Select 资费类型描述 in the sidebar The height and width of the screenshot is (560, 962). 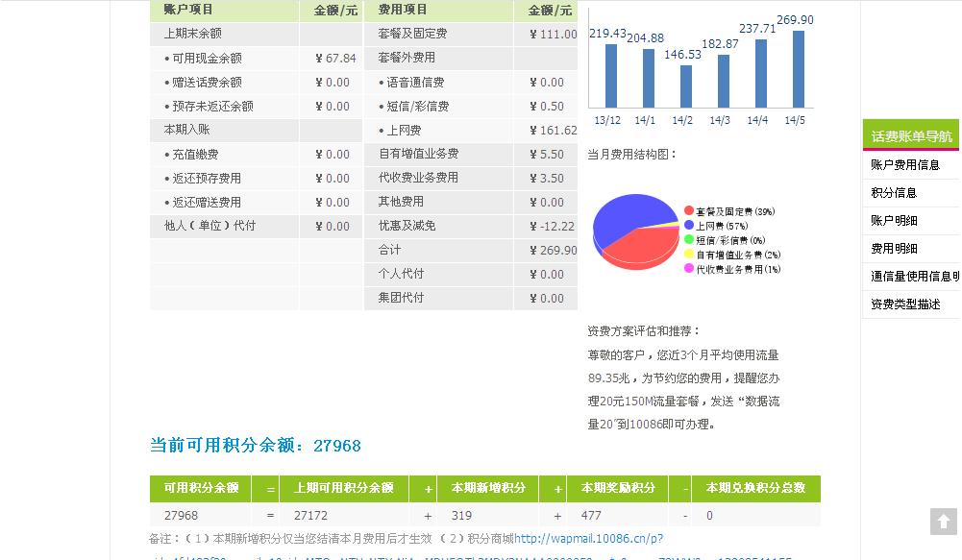(905, 304)
